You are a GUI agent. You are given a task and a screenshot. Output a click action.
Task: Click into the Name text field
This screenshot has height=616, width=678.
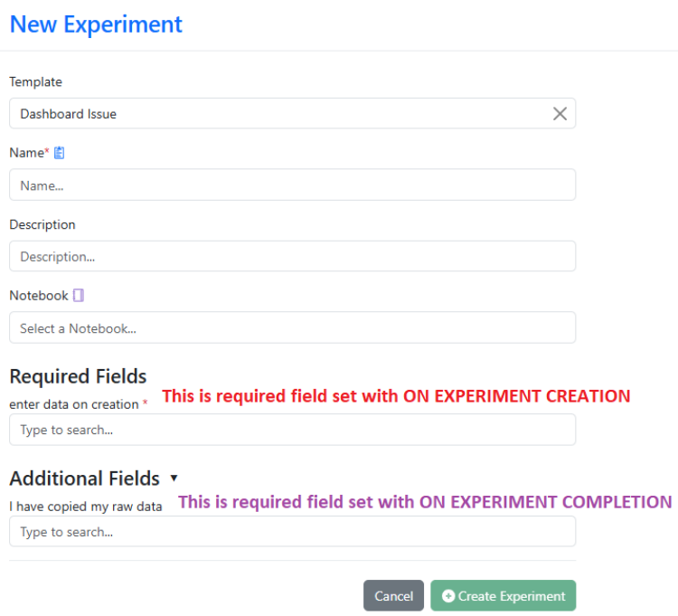[x=292, y=185]
